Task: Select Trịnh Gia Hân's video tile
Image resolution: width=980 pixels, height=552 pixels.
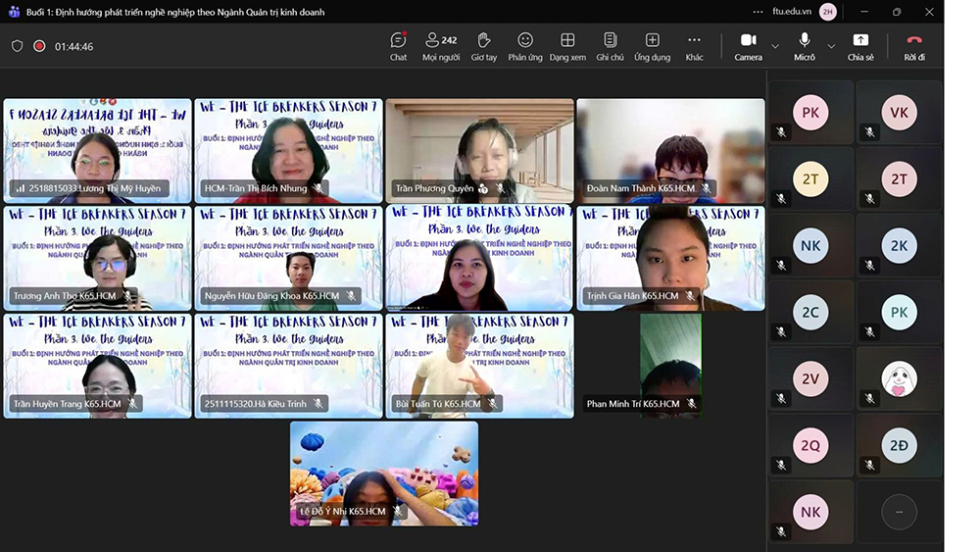Action: (670, 258)
